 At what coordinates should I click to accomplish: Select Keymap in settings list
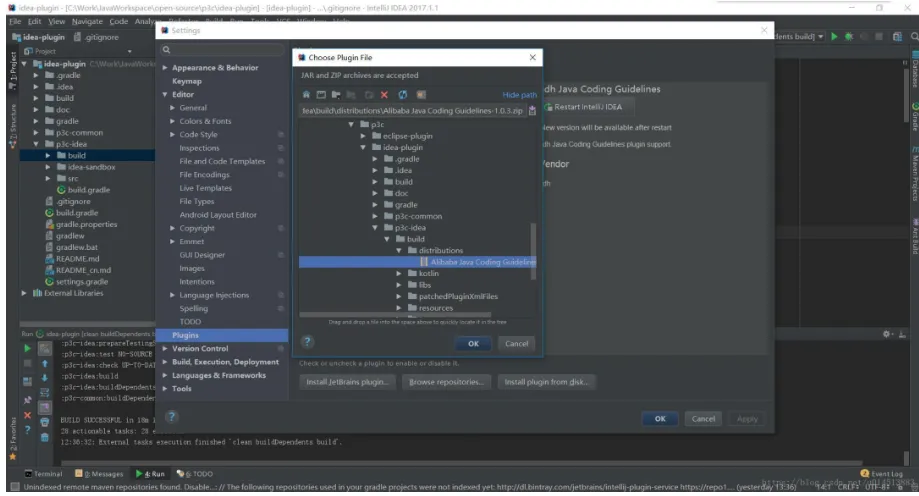click(187, 81)
